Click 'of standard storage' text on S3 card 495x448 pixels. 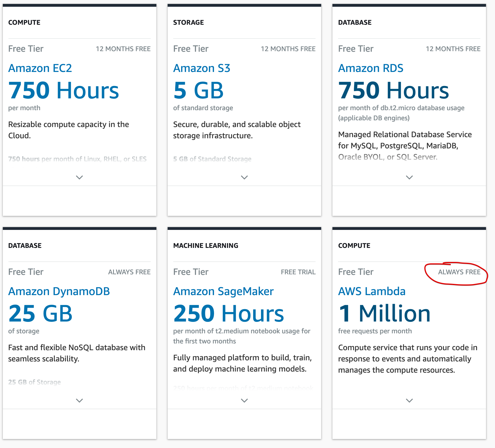(203, 108)
